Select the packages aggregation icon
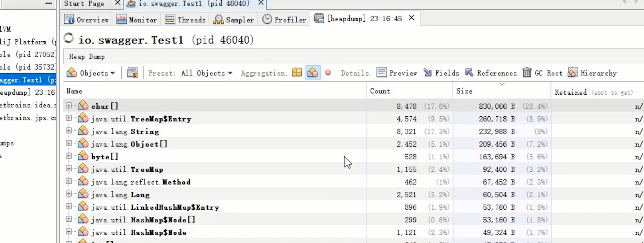This screenshot has width=644, height=243. (x=297, y=73)
